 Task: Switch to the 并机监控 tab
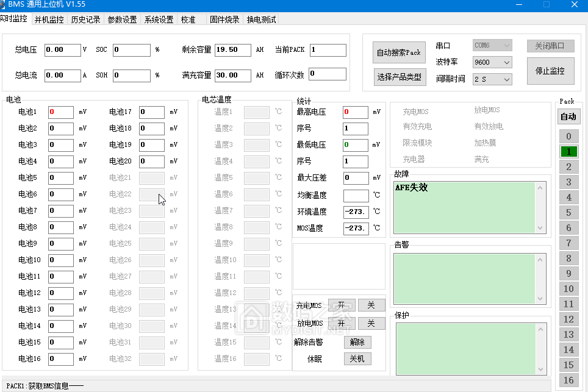tap(49, 20)
